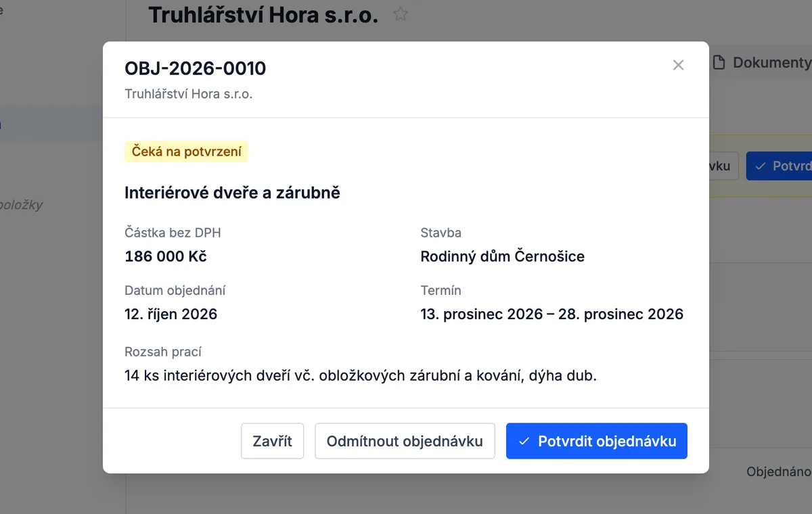Click Odmítnout objednávku button
The width and height of the screenshot is (812, 514).
[405, 441]
